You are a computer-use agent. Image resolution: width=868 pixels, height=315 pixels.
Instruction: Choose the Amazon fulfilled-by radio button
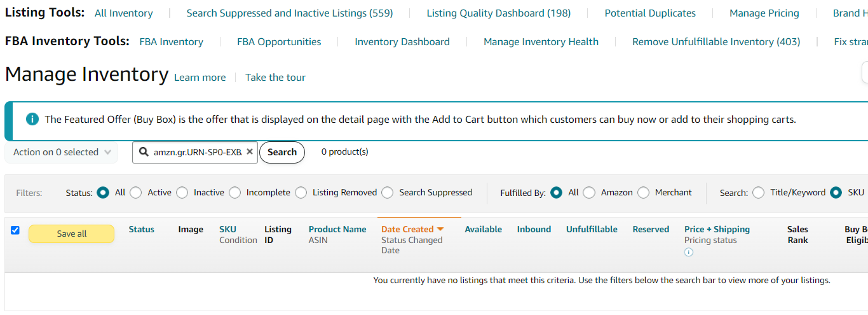coord(589,193)
